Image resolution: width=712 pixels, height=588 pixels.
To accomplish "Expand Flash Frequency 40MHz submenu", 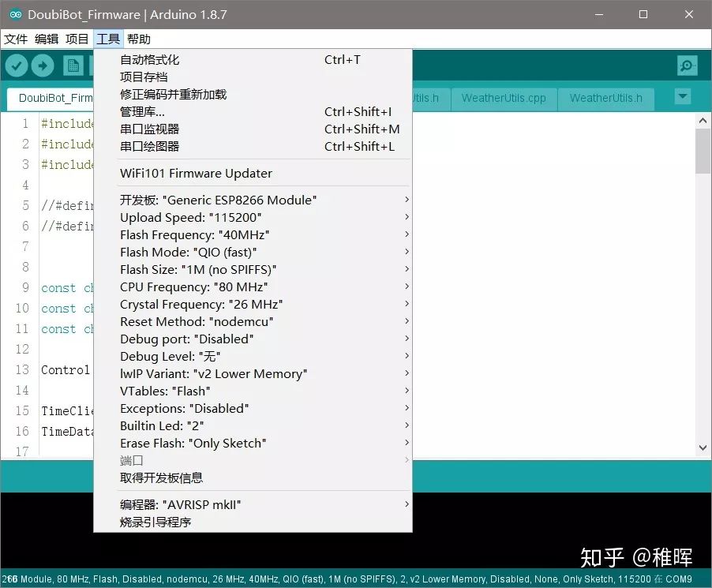I will pyautogui.click(x=253, y=234).
